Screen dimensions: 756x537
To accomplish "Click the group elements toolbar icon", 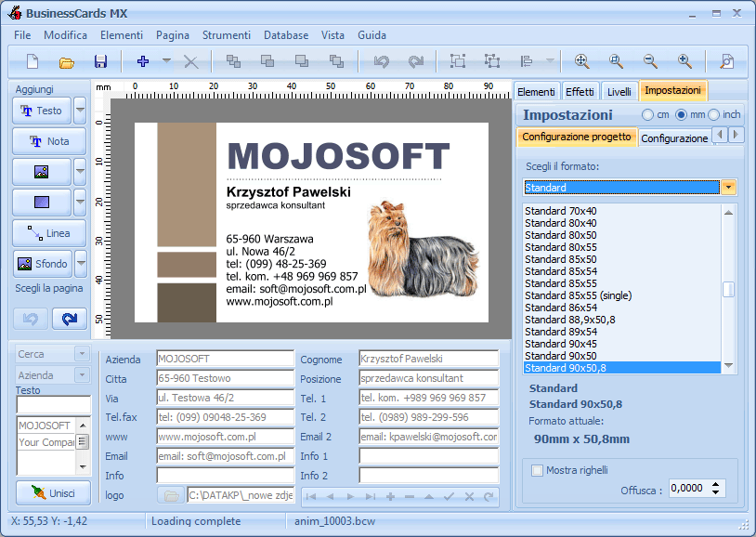I will click(x=458, y=61).
